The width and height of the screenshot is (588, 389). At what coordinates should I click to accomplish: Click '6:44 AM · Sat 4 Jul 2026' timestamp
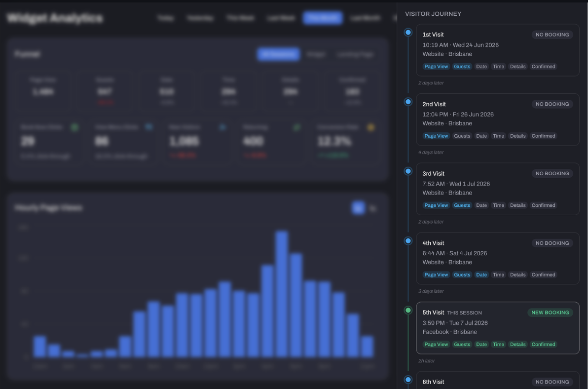455,253
